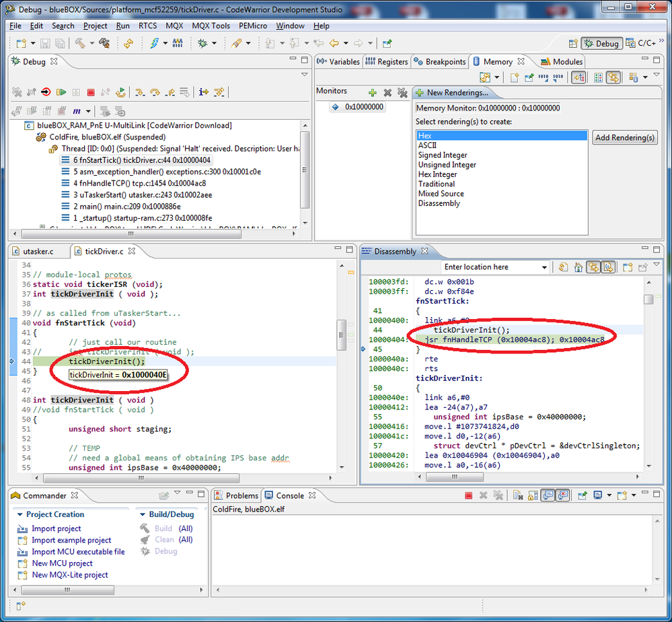Click the Home icon in Disassembly toolbar
The height and width of the screenshot is (622, 672).
click(x=578, y=267)
